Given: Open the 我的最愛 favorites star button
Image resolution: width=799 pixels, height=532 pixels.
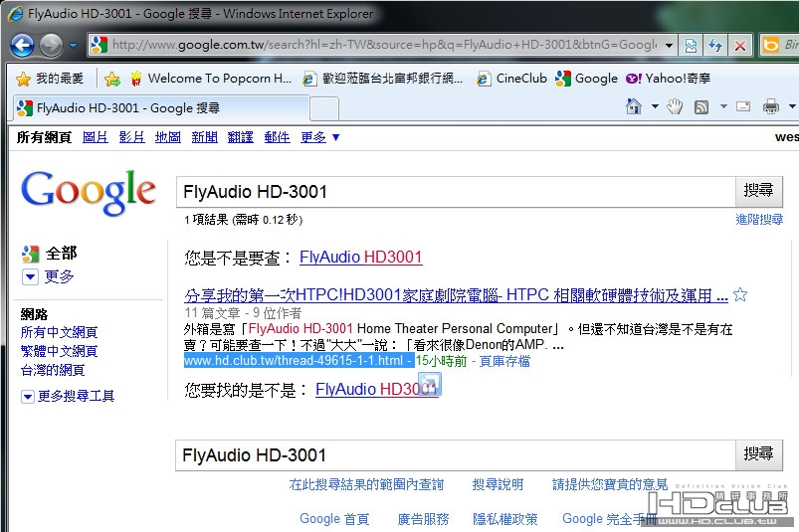Looking at the screenshot, I should 50,79.
